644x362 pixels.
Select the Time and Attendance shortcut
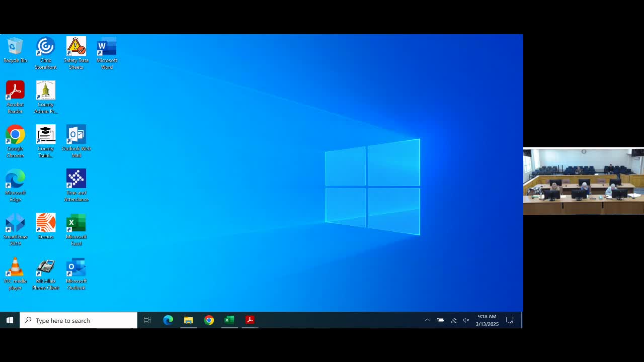click(76, 186)
